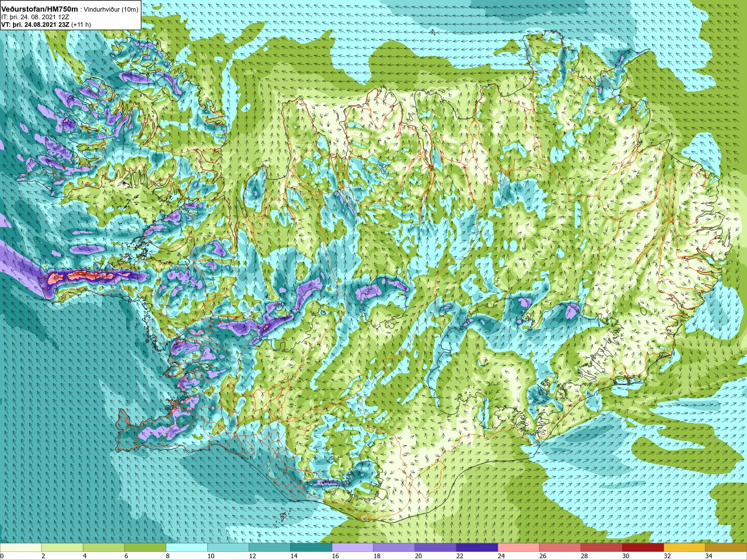
Task: Click the '22' legend scale label
Action: [x=459, y=556]
